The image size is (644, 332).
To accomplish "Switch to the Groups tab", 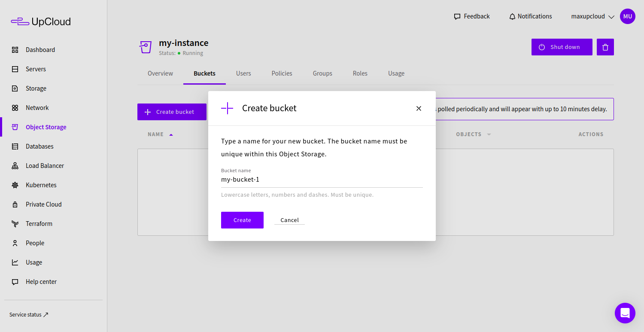I will pos(322,73).
